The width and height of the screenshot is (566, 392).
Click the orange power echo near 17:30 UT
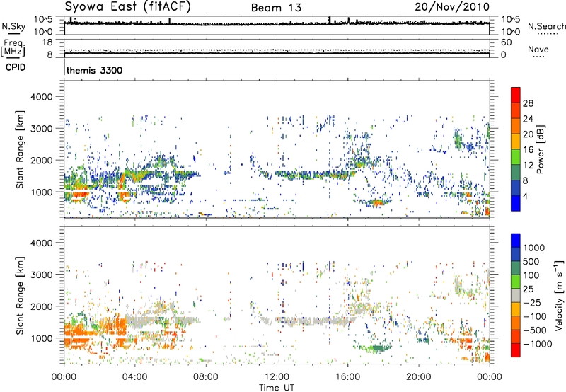tap(377, 202)
